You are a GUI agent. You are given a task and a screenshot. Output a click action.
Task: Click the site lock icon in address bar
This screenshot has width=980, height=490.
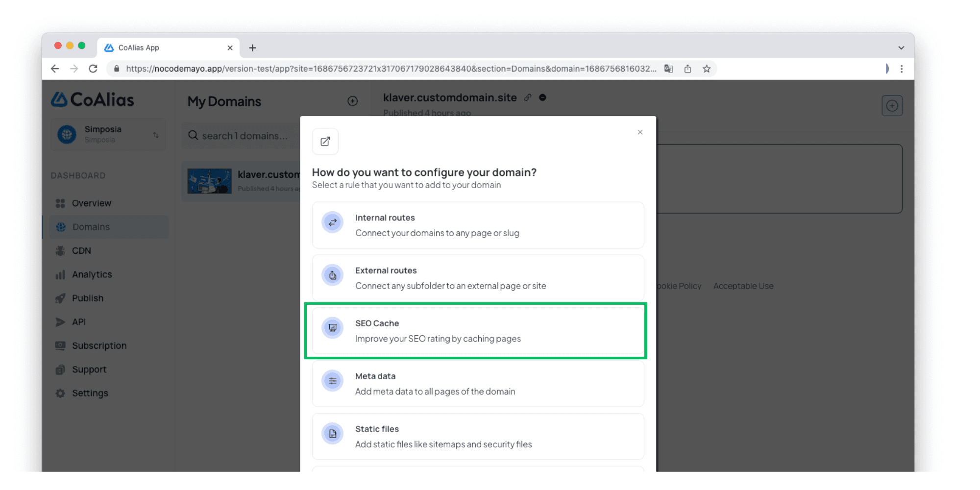[117, 69]
